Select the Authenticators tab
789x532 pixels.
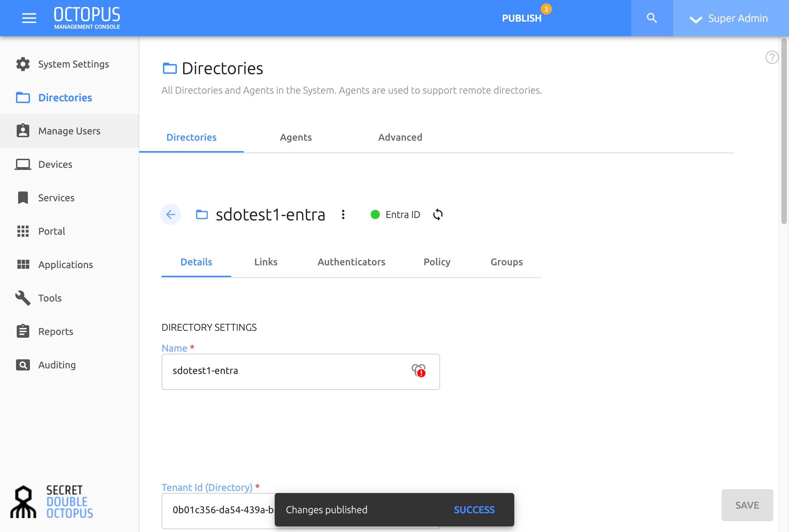351,262
